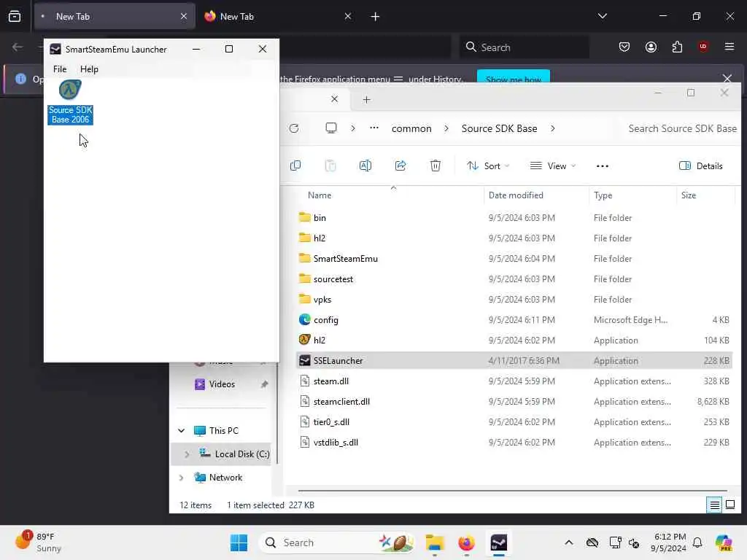The width and height of the screenshot is (747, 560).
Task: Open the Firefox hamburger application menu
Action: point(729,47)
